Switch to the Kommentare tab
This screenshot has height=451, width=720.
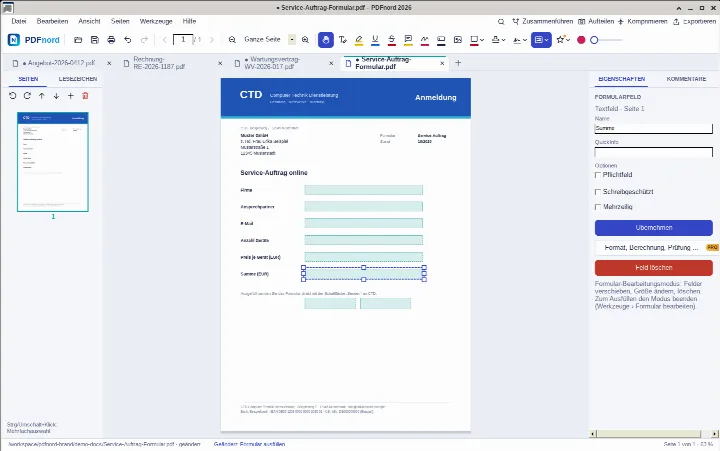click(x=686, y=79)
